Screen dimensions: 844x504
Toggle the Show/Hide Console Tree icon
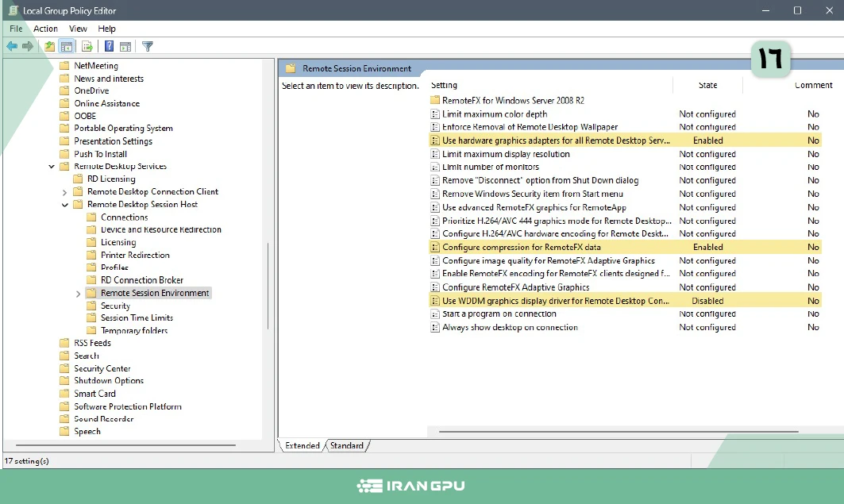coord(67,46)
